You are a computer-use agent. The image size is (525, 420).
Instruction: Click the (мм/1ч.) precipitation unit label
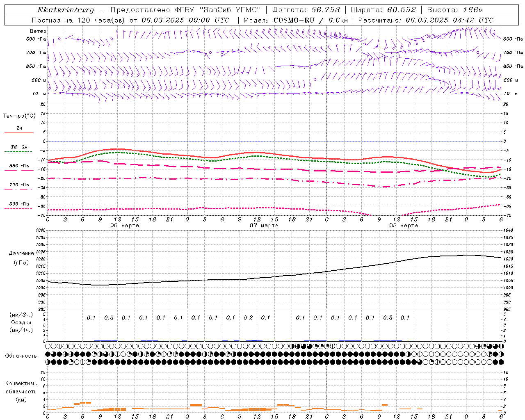coord(21,330)
